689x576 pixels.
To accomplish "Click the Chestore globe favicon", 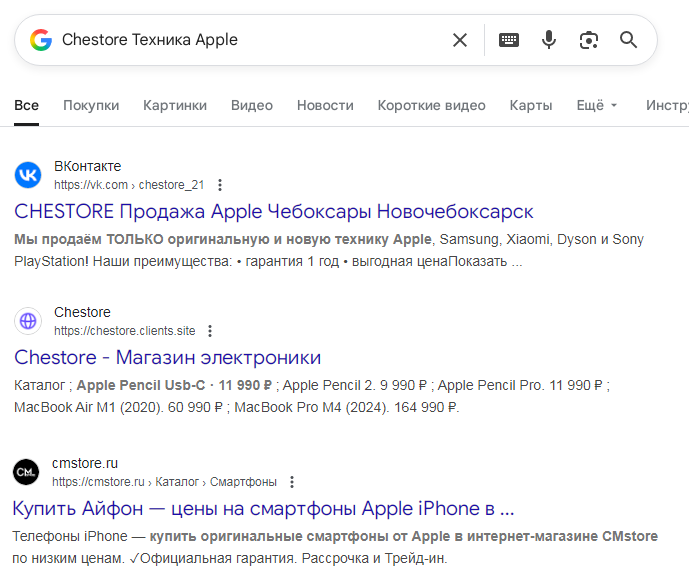I will (x=28, y=321).
